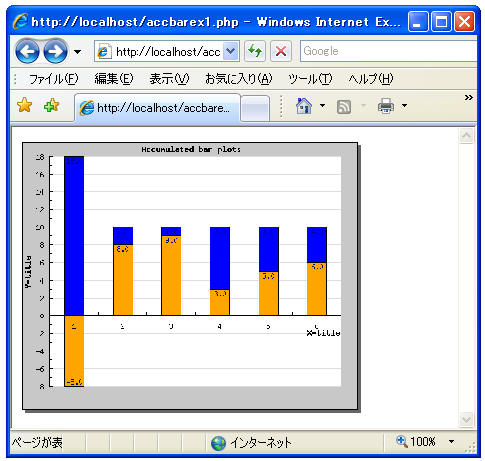This screenshot has width=485, height=461.
Task: Click the Y-title axis label
Action: [28, 272]
